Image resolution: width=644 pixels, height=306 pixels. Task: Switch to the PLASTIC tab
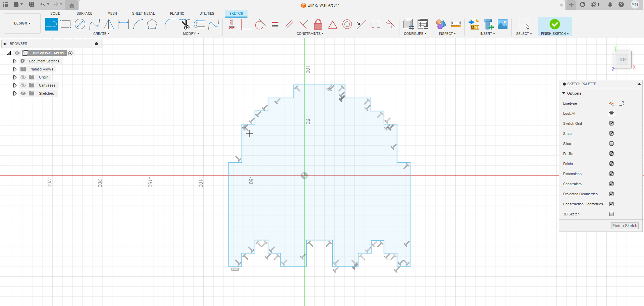[177, 13]
